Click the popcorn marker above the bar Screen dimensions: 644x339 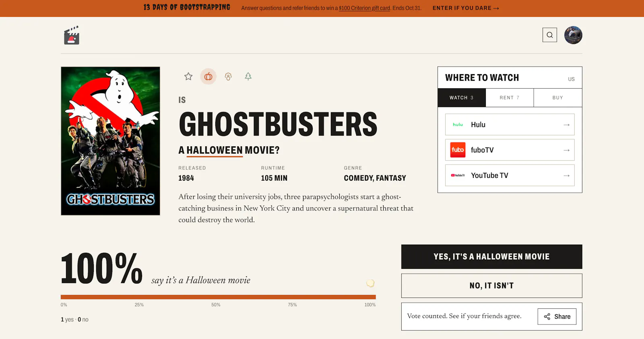coord(370,283)
